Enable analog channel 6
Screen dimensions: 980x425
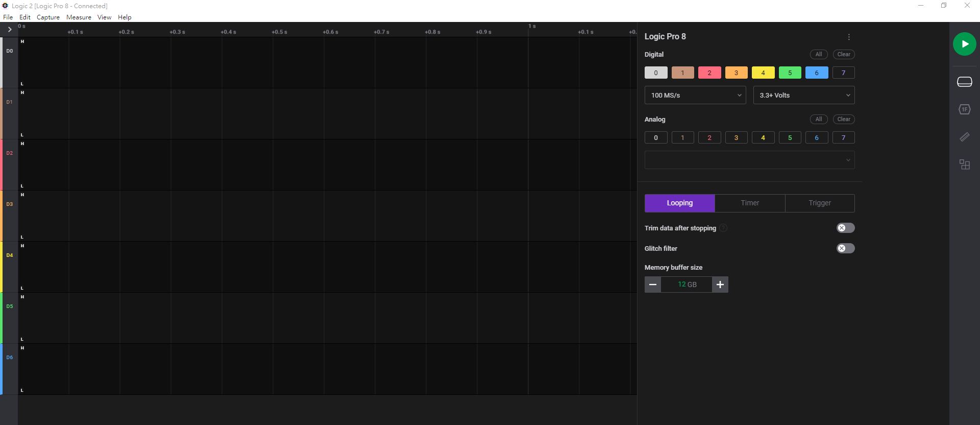click(x=817, y=137)
